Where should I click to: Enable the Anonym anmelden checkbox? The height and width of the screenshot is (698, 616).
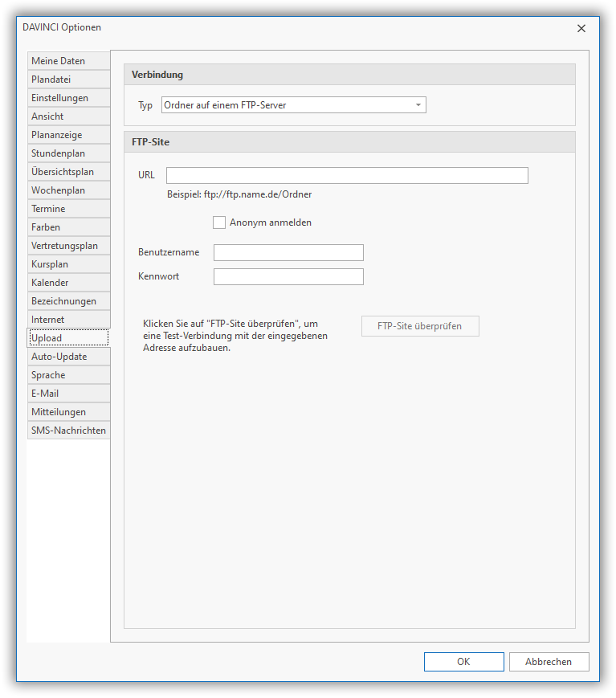click(x=219, y=222)
